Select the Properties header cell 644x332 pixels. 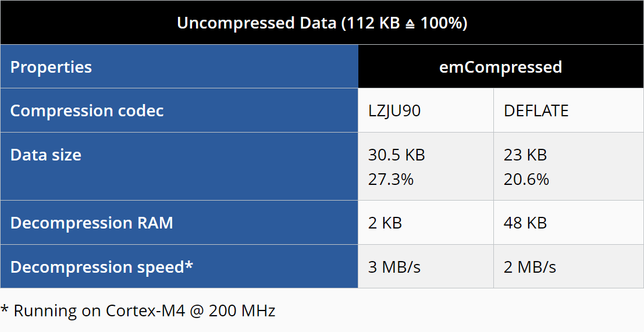179,66
